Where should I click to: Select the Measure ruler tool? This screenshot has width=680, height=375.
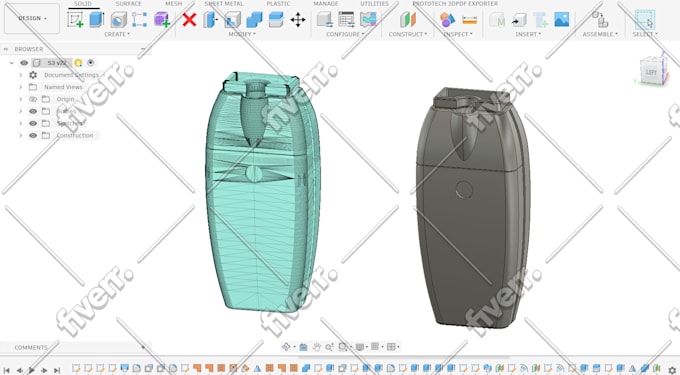pos(469,20)
